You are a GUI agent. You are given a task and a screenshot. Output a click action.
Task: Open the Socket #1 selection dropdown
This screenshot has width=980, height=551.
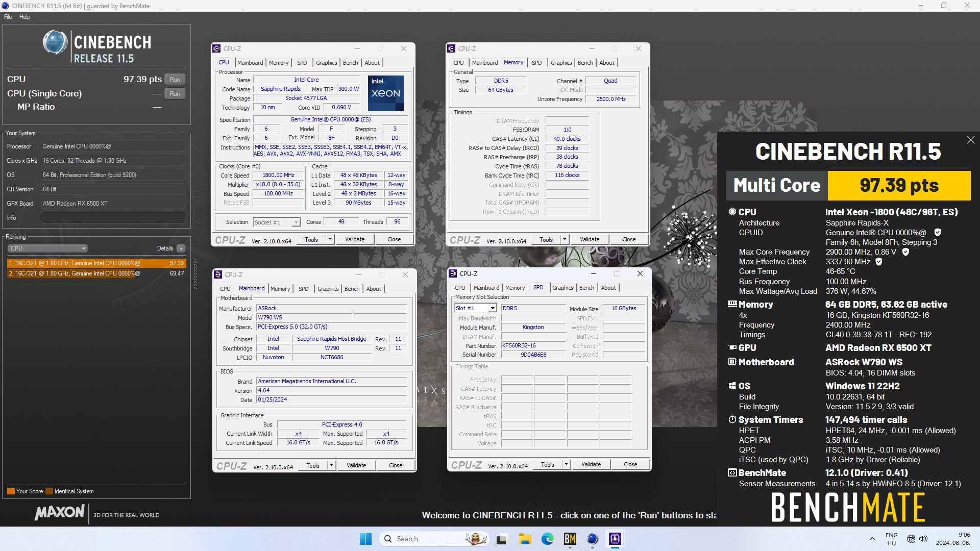277,222
